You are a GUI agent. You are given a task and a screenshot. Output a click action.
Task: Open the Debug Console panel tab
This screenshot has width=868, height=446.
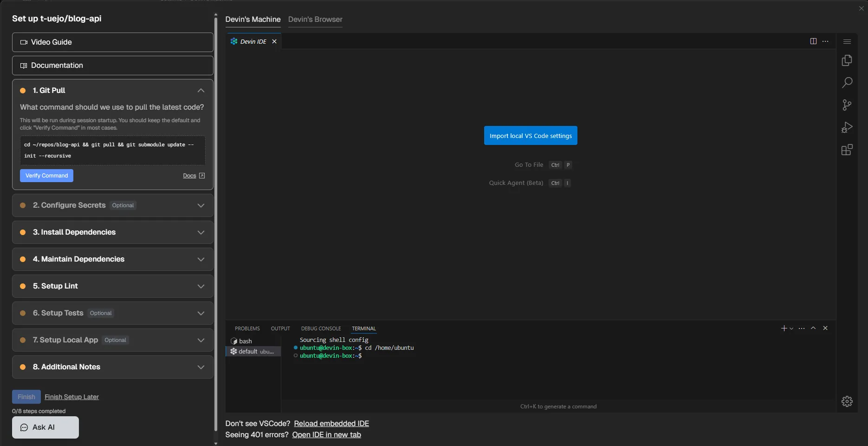pyautogui.click(x=321, y=328)
